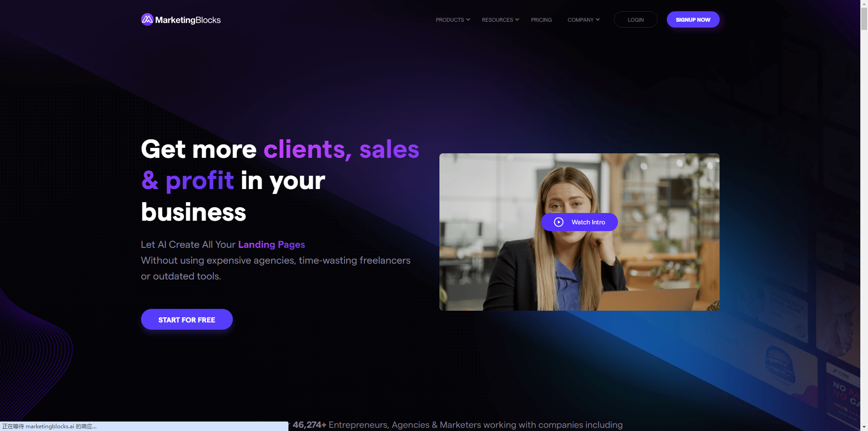Click the scrollbar down arrow
Screen dimensions: 868x431
pos(864,427)
